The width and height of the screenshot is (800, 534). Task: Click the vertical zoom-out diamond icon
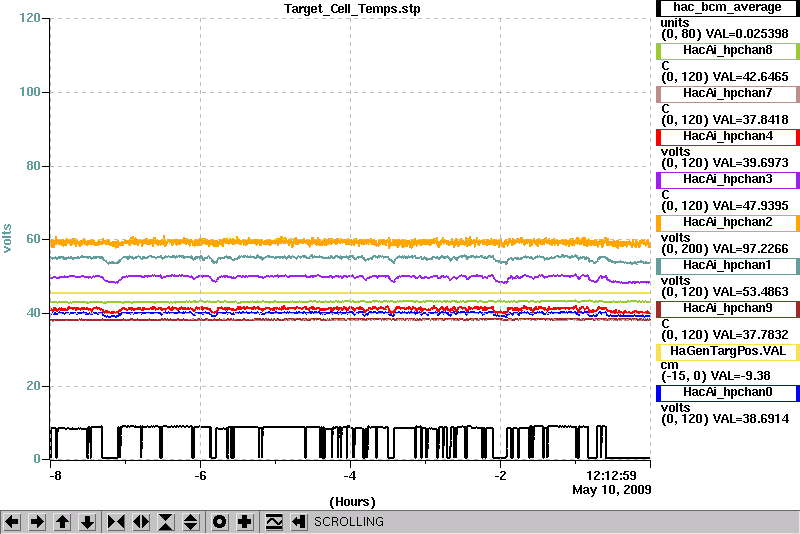pos(191,522)
